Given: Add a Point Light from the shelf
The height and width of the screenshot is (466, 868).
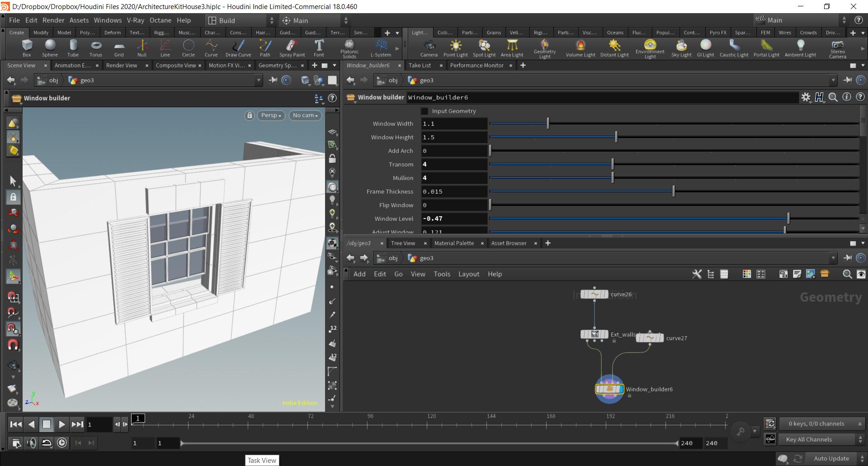Looking at the screenshot, I should pyautogui.click(x=455, y=48).
